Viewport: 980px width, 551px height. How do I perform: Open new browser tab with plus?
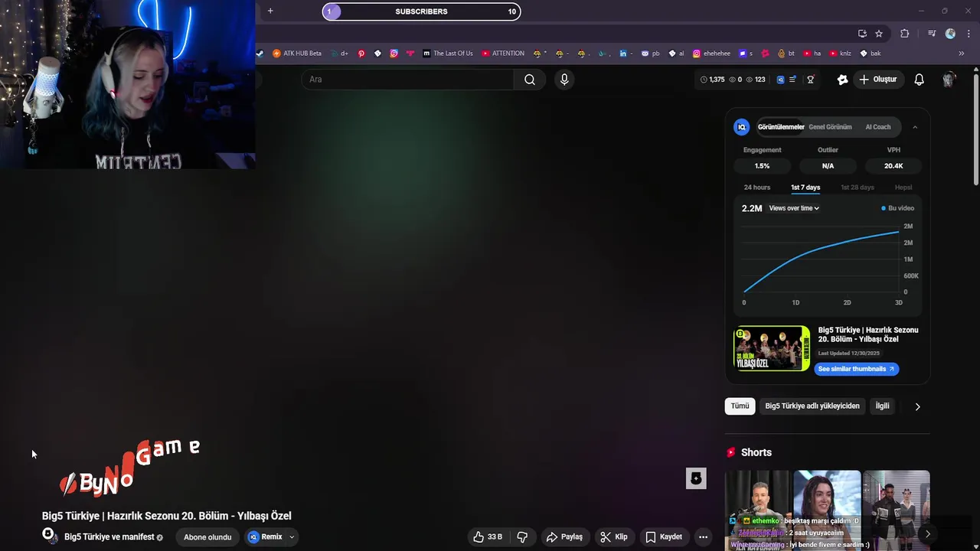coord(270,11)
